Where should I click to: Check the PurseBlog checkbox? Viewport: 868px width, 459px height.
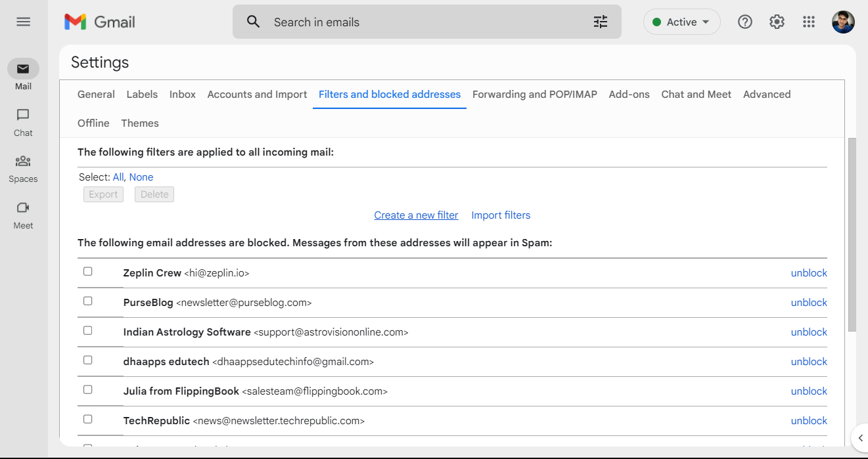coord(88,301)
